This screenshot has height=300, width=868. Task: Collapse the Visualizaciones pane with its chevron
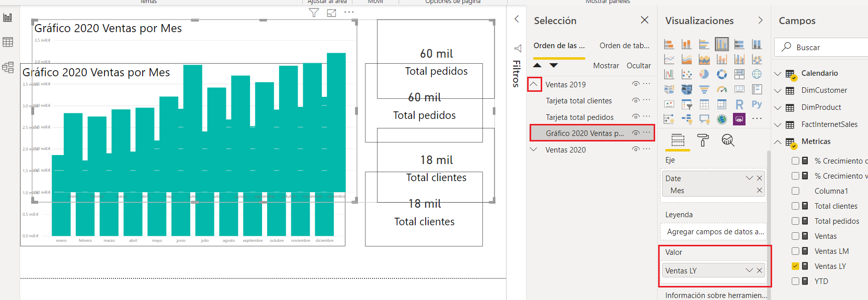pos(760,21)
